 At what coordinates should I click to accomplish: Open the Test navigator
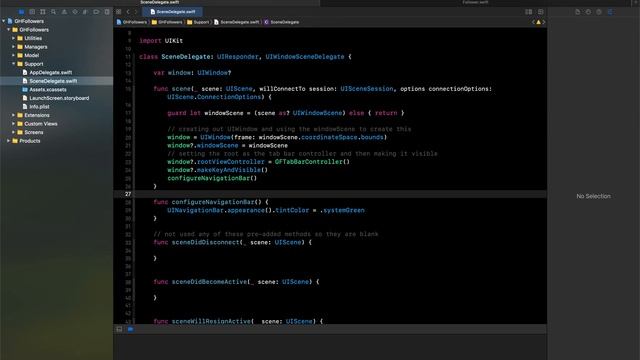(x=75, y=12)
